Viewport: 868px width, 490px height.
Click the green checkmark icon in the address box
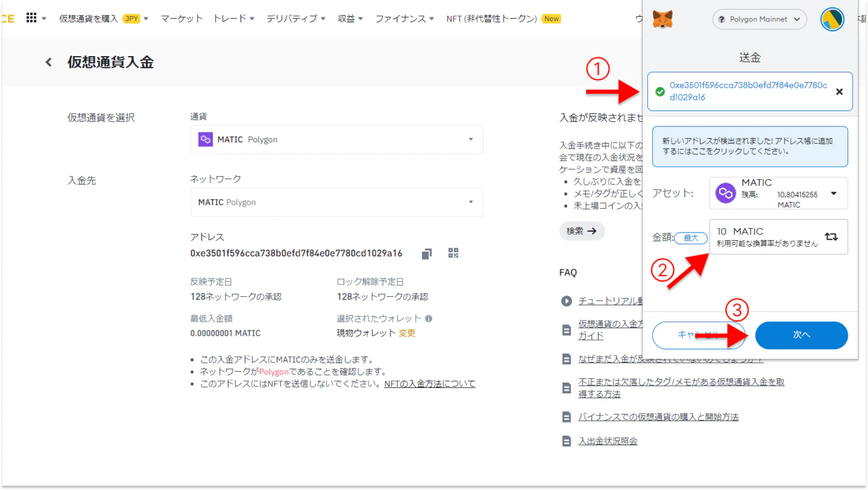coord(660,92)
